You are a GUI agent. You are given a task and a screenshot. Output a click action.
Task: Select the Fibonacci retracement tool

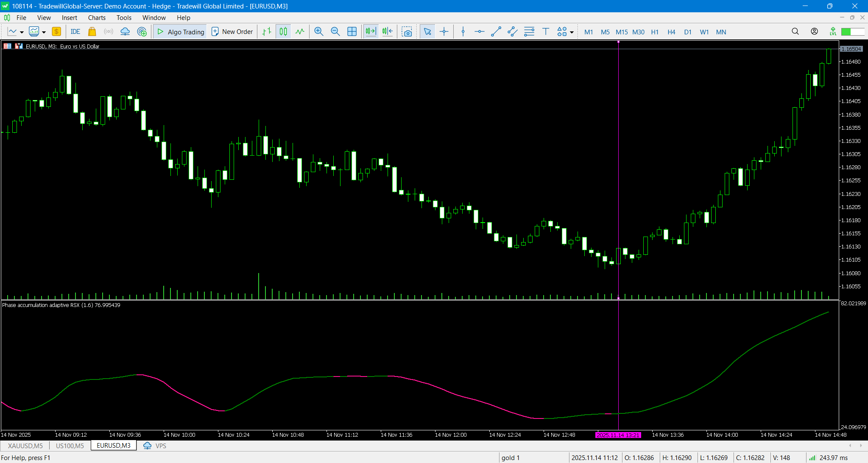point(529,32)
